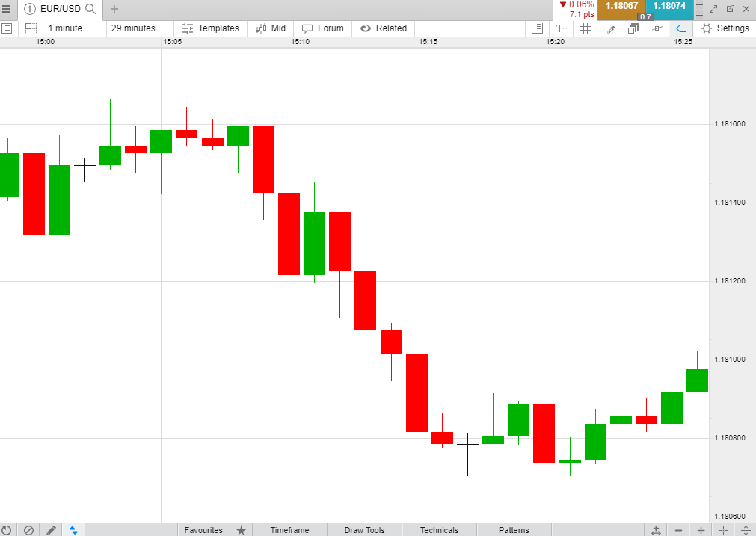The height and width of the screenshot is (536, 756).
Task: Toggle the price label tag icon
Action: point(681,28)
